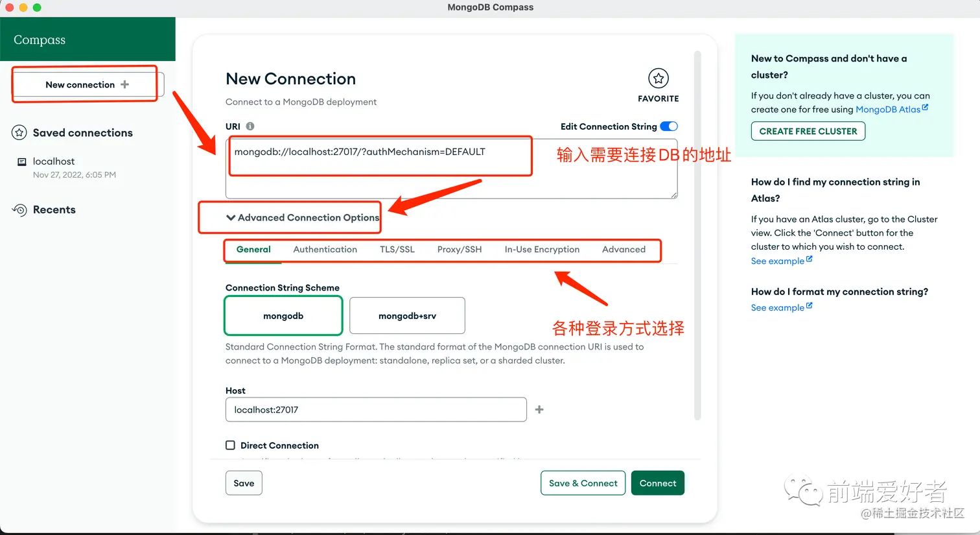Click the Save & Connect button
The height and width of the screenshot is (535, 980).
pos(583,483)
